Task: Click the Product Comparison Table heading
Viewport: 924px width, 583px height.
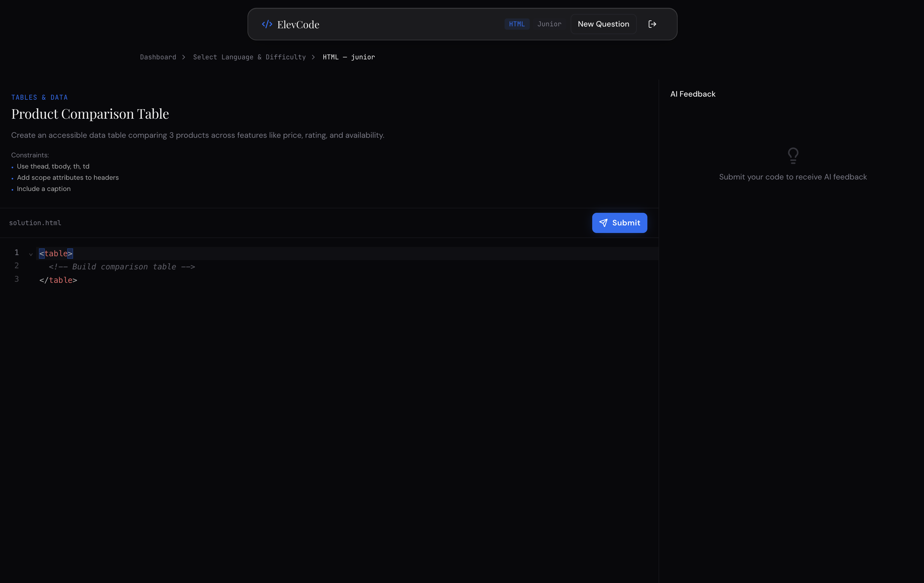Action: pyautogui.click(x=90, y=114)
